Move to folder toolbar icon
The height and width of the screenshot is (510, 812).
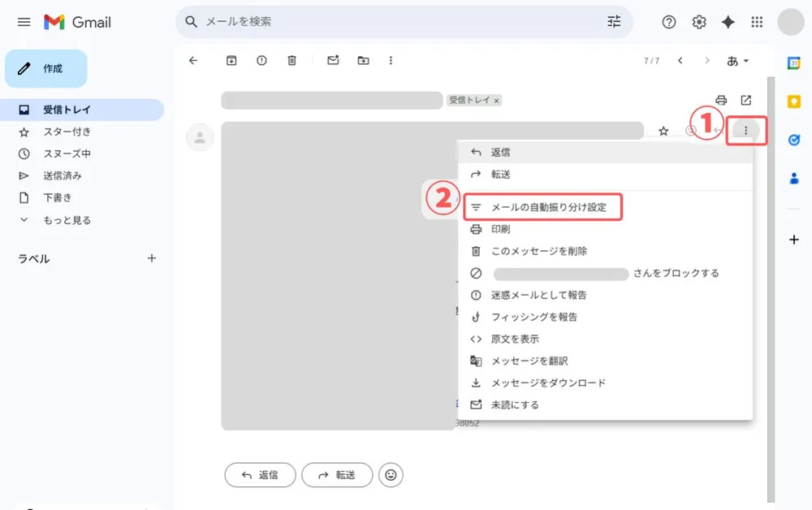(363, 61)
